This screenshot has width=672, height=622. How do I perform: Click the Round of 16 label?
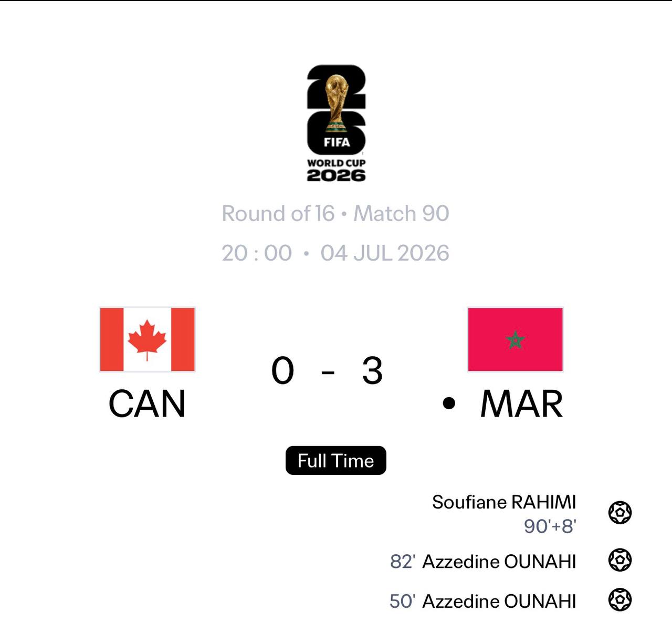coord(278,214)
